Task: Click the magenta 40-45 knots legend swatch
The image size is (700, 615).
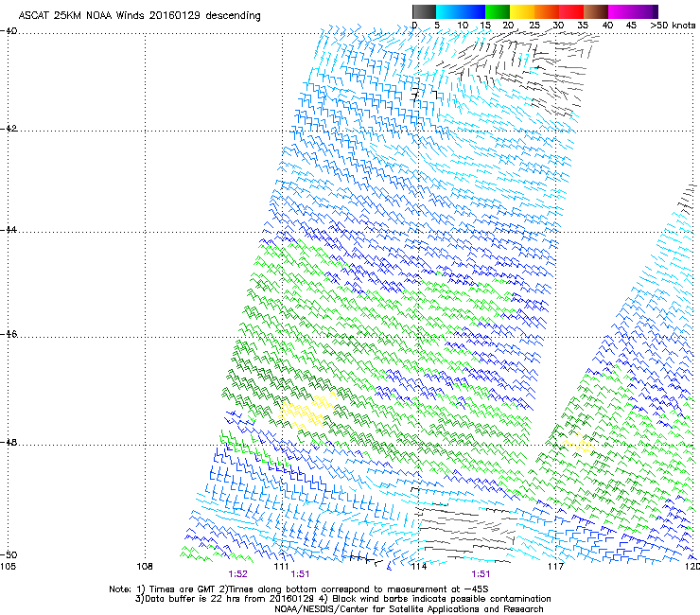Action: 621,11
